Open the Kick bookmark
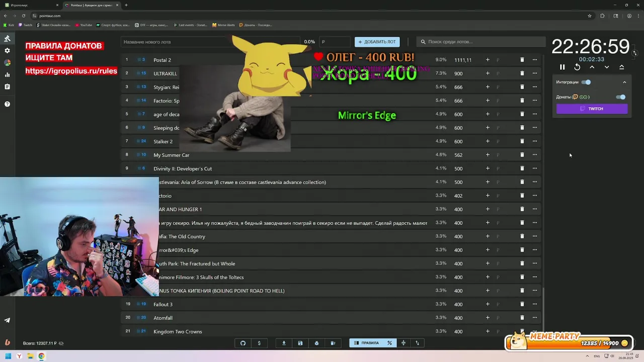 [x=9, y=25]
